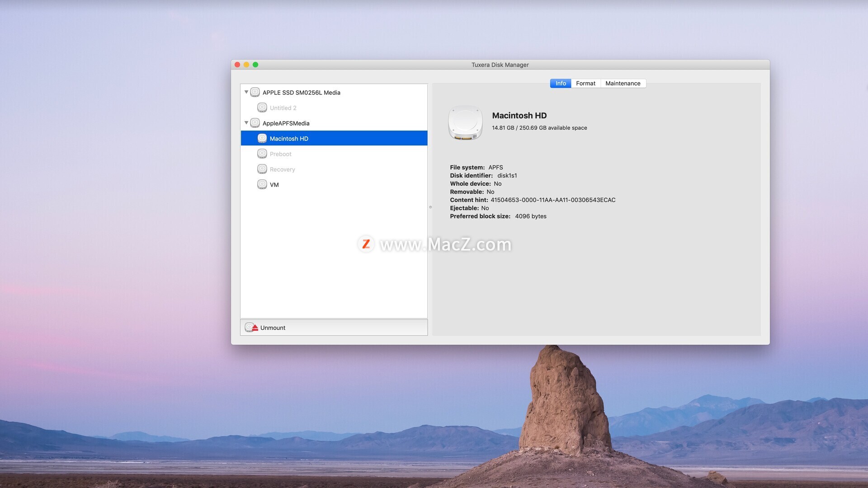The height and width of the screenshot is (488, 868).
Task: Select the Untitled 2 volume
Action: point(334,108)
